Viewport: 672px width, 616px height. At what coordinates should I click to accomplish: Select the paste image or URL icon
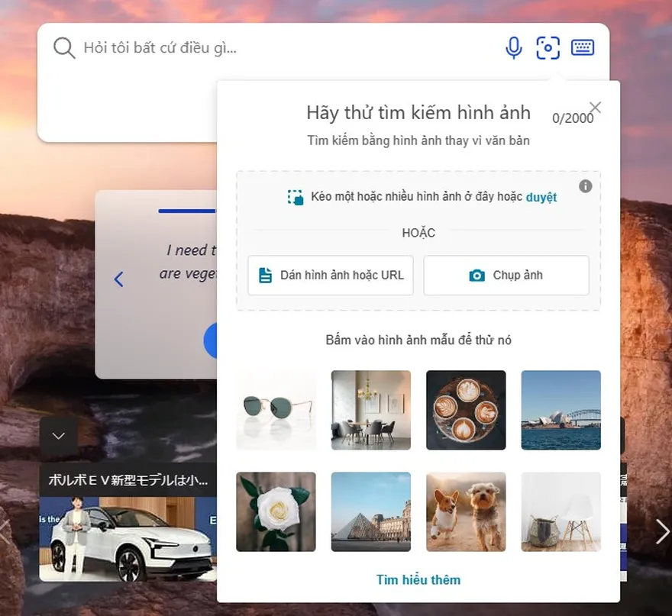263,275
